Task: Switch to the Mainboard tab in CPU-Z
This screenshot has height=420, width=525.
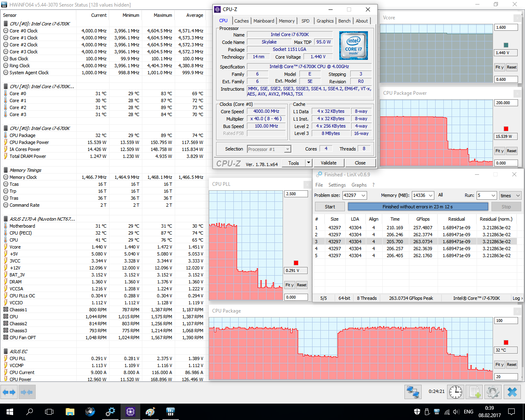Action: [x=264, y=21]
